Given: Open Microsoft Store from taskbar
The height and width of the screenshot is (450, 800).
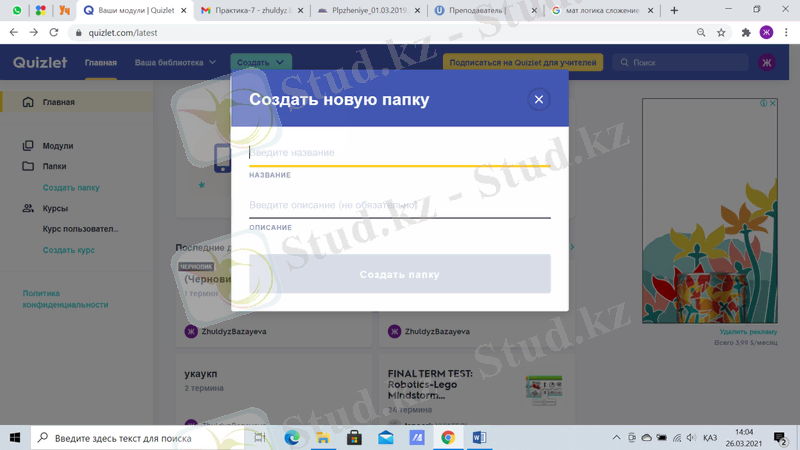Looking at the screenshot, I should click(x=354, y=438).
